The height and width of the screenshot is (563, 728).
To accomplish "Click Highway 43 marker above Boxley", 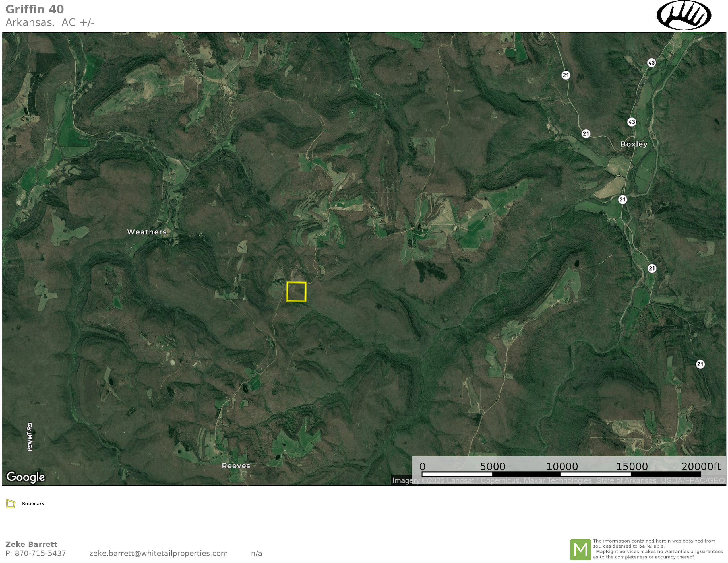I will coord(632,122).
